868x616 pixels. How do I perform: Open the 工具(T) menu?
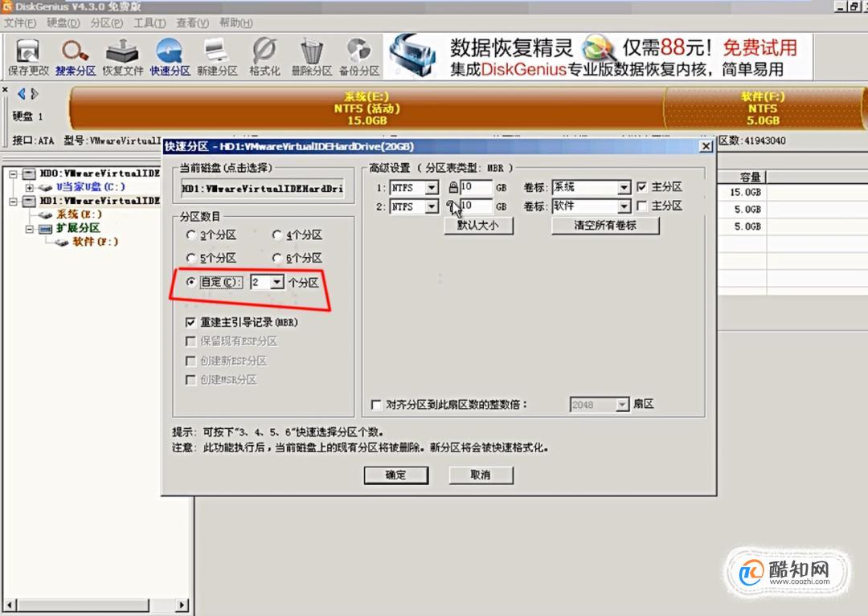(150, 23)
